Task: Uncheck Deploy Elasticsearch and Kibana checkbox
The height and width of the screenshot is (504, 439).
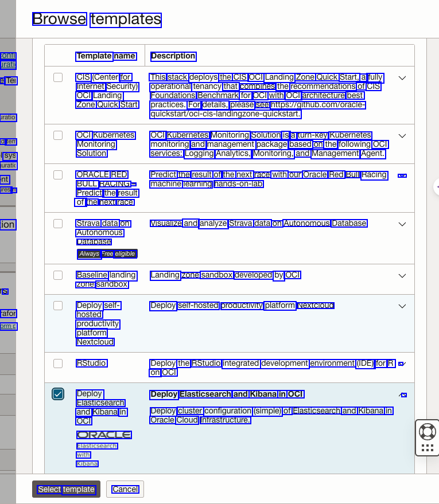Action: tap(58, 394)
